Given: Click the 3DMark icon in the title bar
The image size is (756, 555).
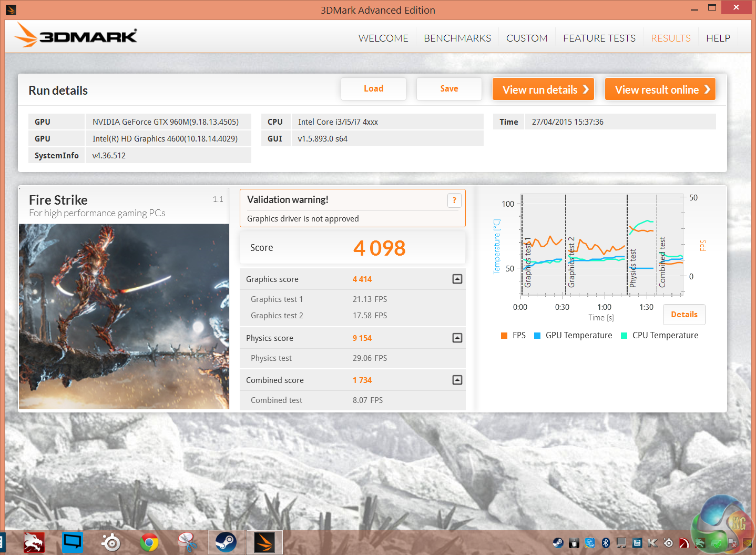Looking at the screenshot, I should point(11,9).
